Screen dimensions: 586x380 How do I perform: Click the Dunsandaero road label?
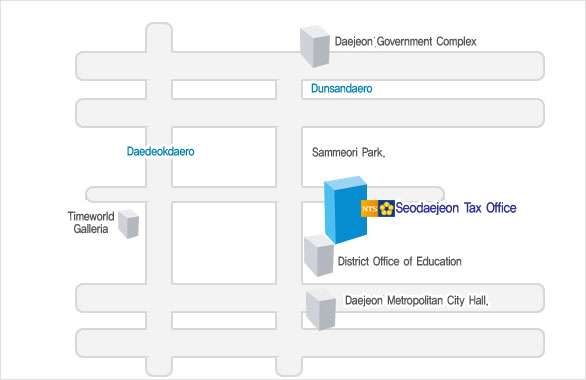click(x=342, y=89)
